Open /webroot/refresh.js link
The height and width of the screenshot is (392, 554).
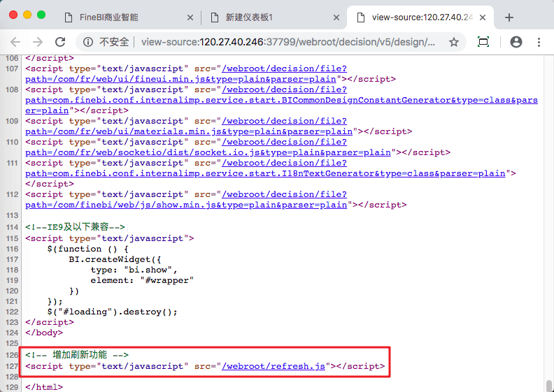pyautogui.click(x=273, y=366)
